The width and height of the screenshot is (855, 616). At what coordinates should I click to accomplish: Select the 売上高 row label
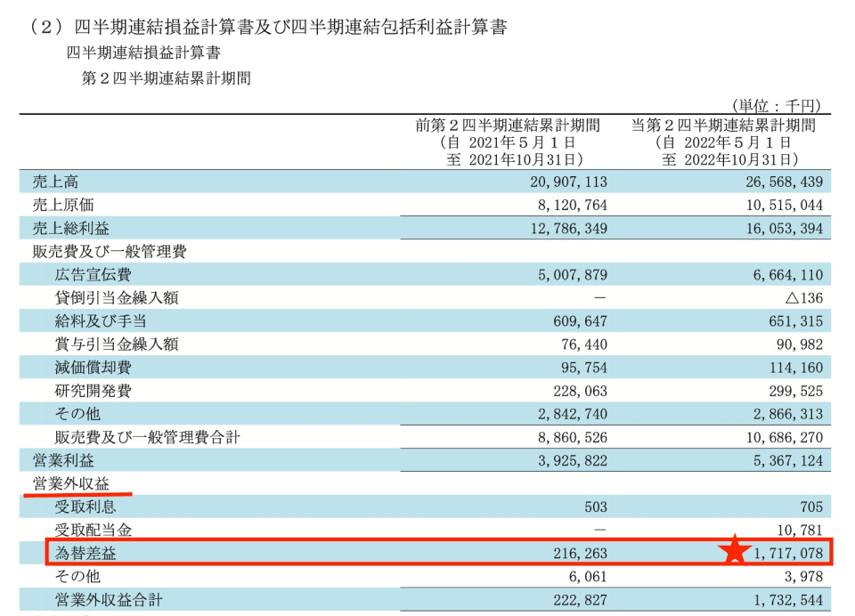55,182
